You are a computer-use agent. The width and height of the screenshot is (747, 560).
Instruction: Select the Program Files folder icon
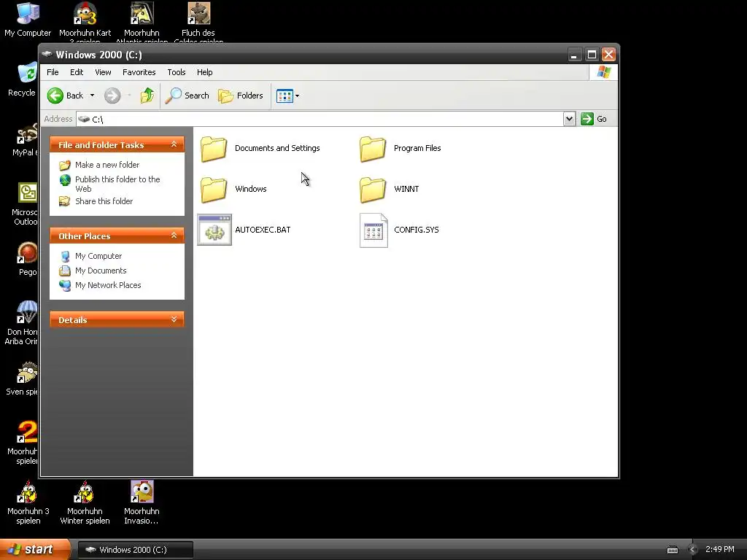click(x=373, y=149)
